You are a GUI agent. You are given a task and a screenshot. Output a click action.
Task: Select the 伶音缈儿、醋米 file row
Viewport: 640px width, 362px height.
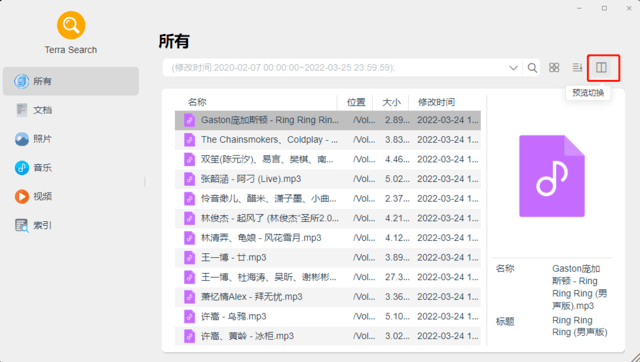pyautogui.click(x=328, y=198)
